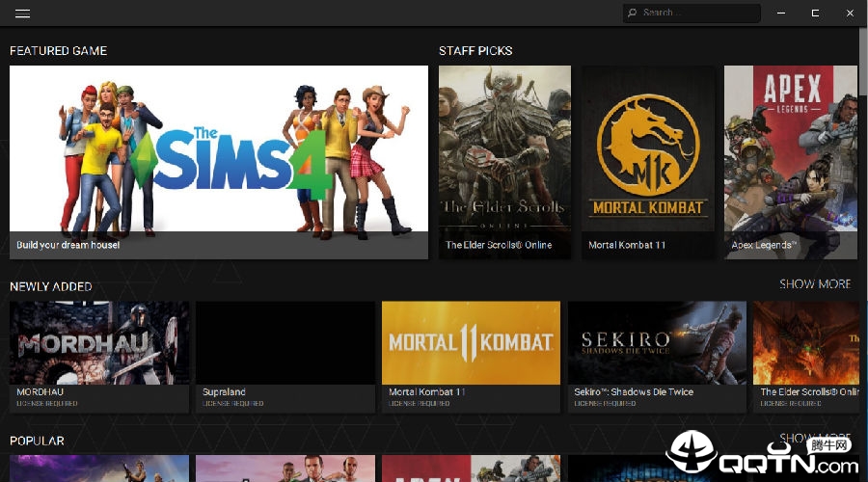Viewport: 868px width, 482px height.
Task: Maximize the application window
Action: click(815, 13)
